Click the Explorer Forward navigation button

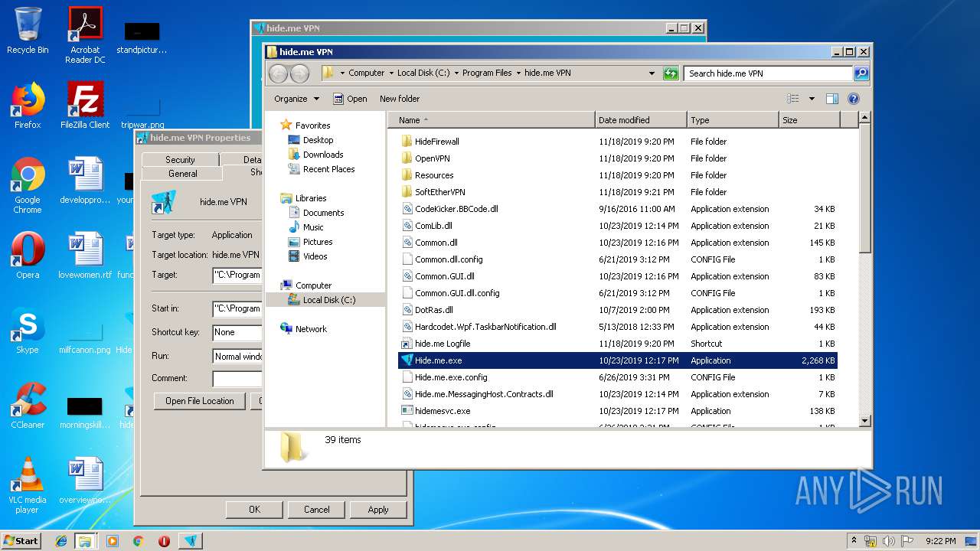point(299,73)
